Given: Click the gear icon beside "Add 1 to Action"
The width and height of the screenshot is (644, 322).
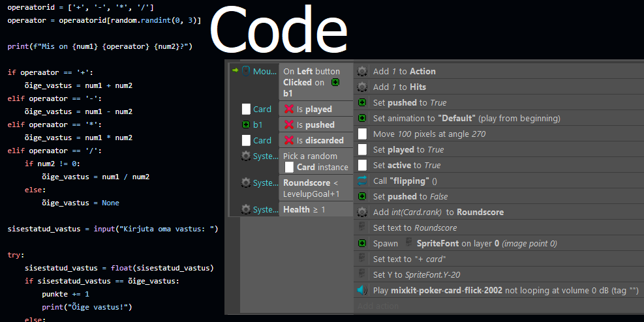Looking at the screenshot, I should coord(362,71).
